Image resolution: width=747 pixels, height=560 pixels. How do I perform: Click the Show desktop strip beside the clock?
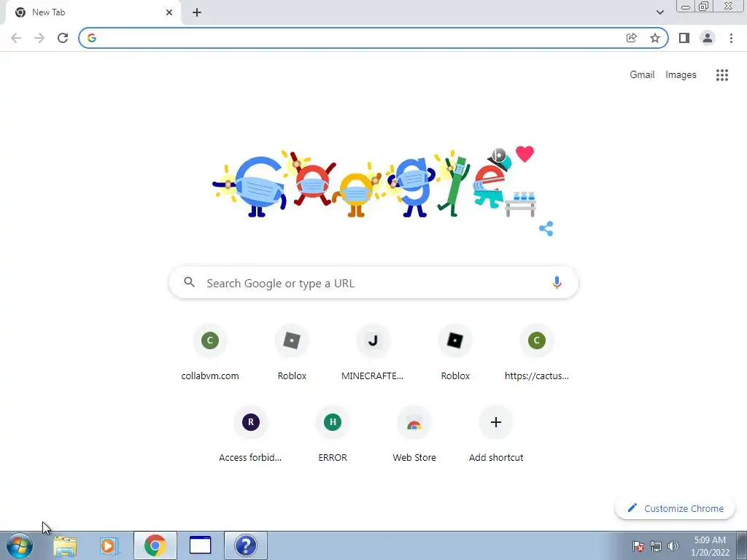(x=742, y=545)
